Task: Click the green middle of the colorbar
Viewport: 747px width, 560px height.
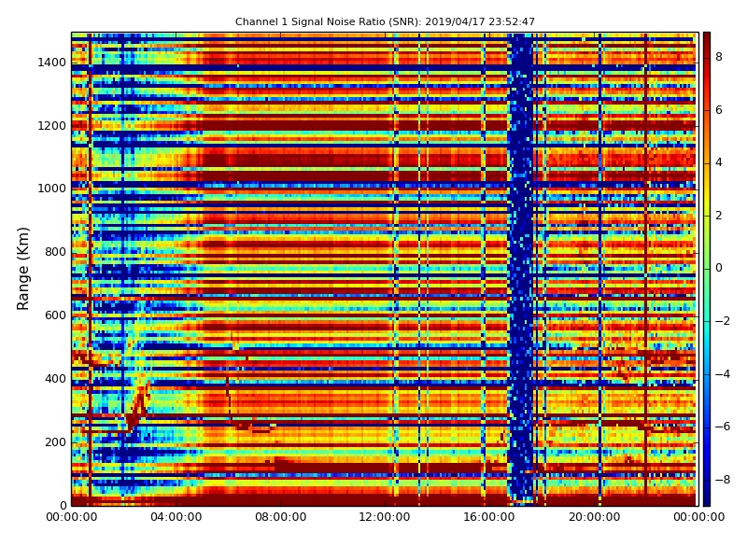Action: click(x=707, y=269)
